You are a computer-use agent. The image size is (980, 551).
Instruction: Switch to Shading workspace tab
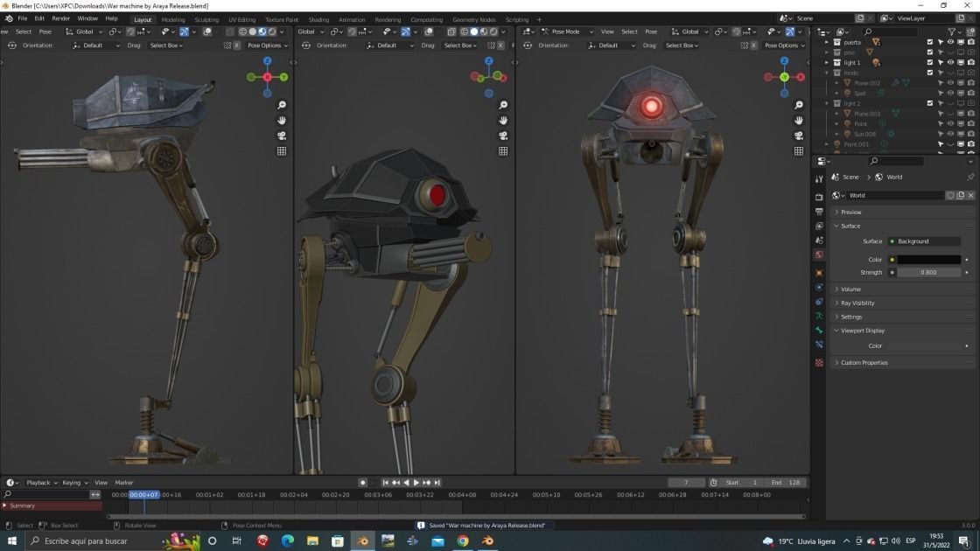click(318, 19)
